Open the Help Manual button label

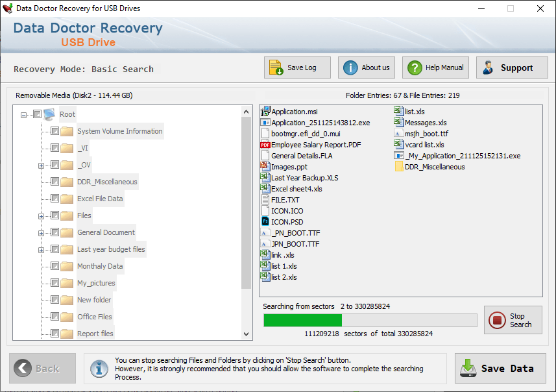coord(444,67)
